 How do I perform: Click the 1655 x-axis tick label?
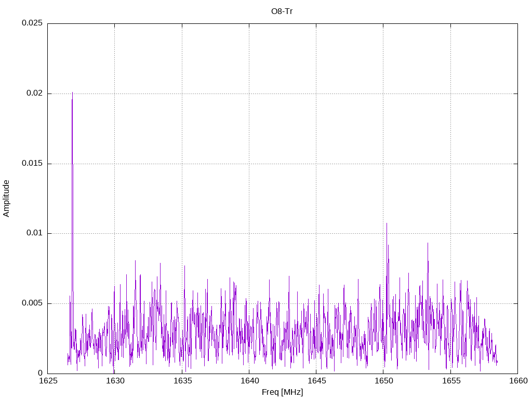[450, 381]
